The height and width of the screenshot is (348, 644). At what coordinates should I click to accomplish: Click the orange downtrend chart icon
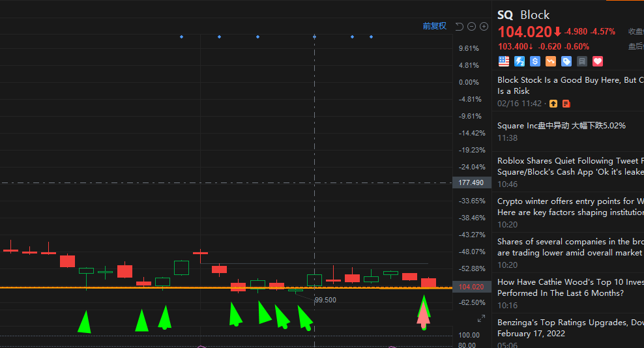click(550, 61)
